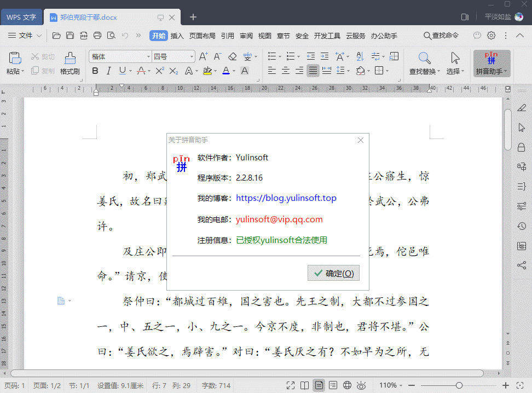532x393 pixels.
Task: Click the print icon in quick access bar
Action: pyautogui.click(x=97, y=36)
